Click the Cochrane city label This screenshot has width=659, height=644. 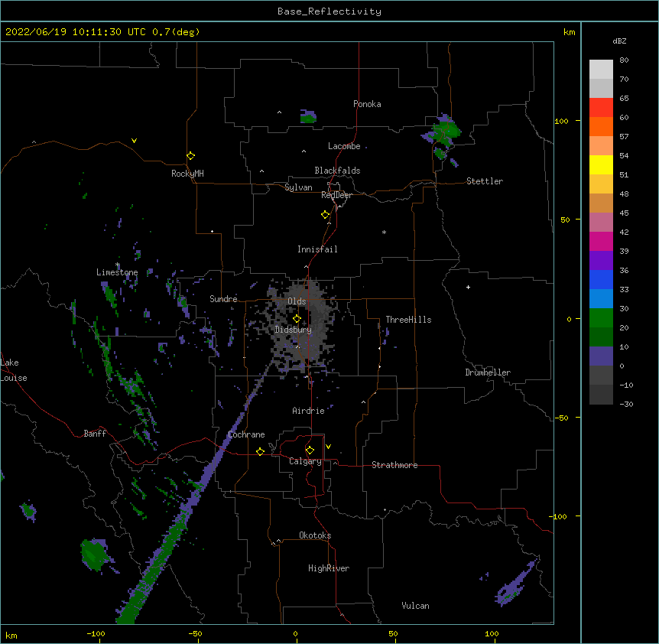(x=246, y=434)
